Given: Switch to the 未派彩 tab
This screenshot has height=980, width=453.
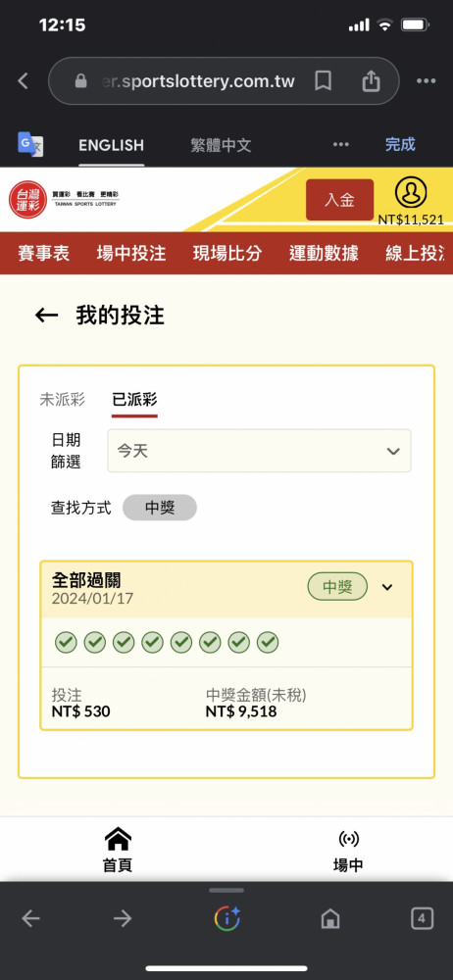Looking at the screenshot, I should point(63,400).
